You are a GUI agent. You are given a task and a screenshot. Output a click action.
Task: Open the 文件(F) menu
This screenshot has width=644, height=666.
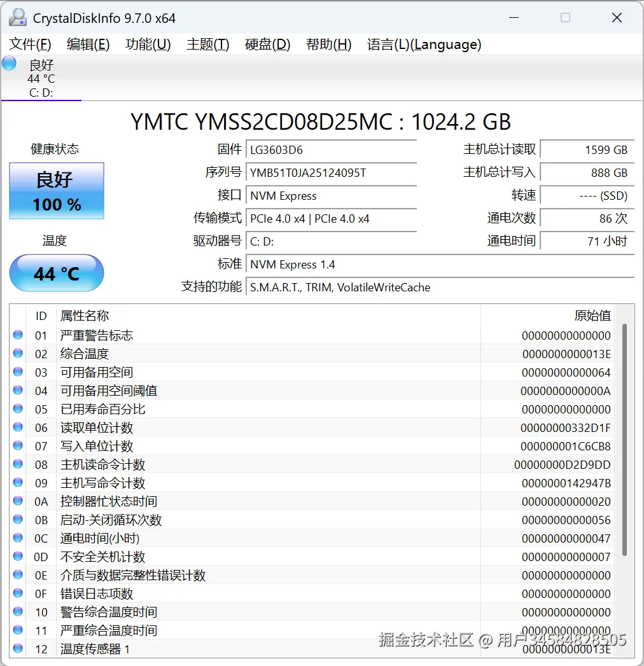30,44
